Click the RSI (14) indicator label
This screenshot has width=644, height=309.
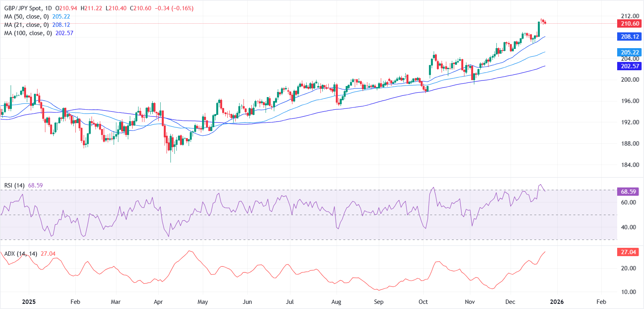[x=15, y=185]
